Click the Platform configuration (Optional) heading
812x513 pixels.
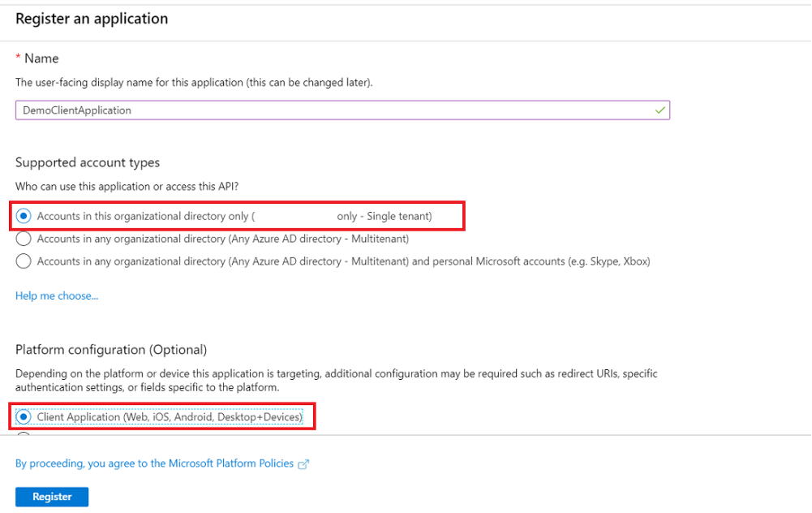(111, 350)
